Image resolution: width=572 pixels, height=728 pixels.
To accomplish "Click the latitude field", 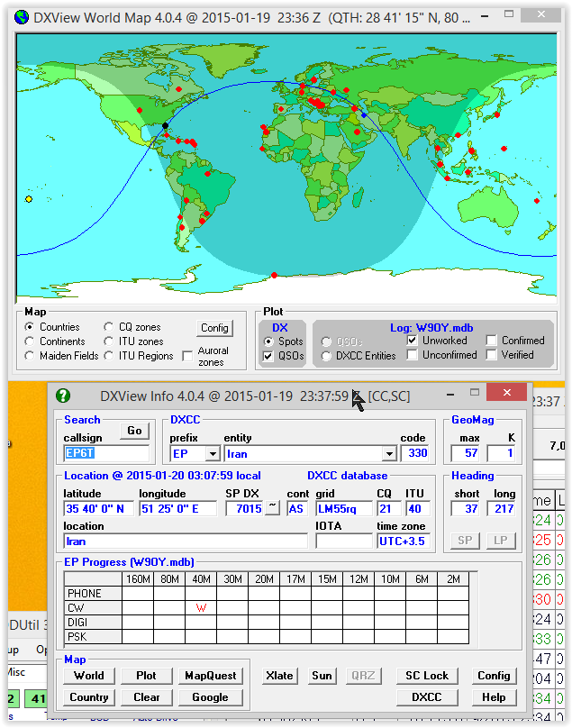I will tap(98, 508).
